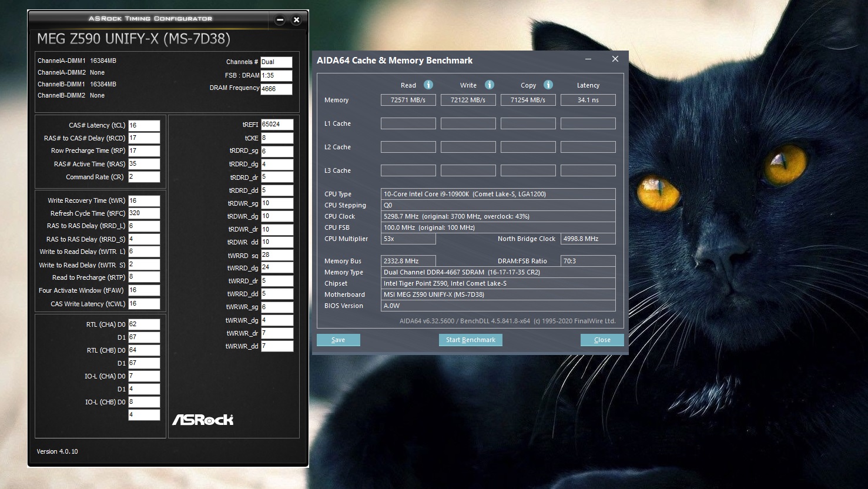Screen dimensions: 868x489
Task: Select the Write Recovery Time (tWR) field
Action: pyautogui.click(x=144, y=200)
